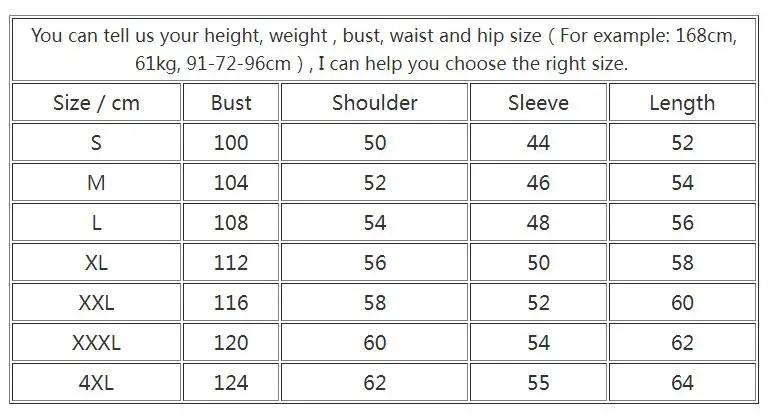This screenshot has height=417, width=768.
Task: Select bust value 112 for size XL
Action: [231, 263]
